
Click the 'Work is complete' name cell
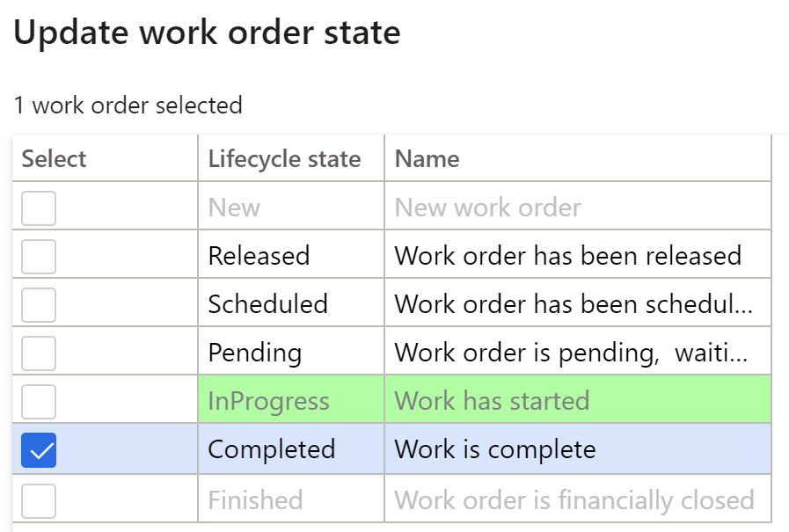point(578,449)
